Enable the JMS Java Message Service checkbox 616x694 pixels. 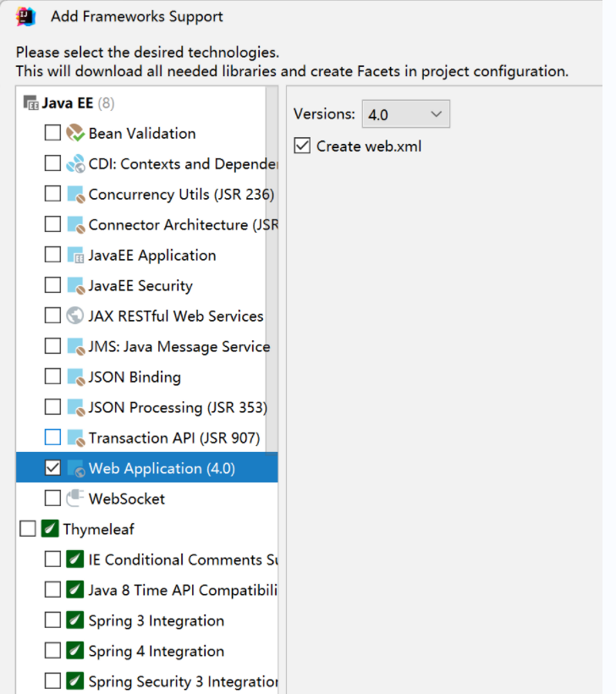pos(52,345)
